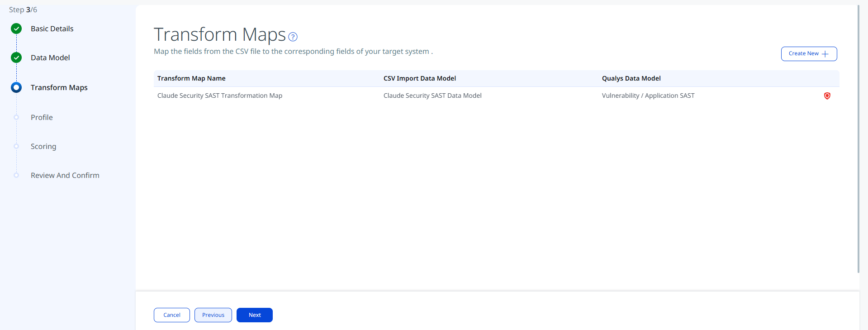The height and width of the screenshot is (330, 868).
Task: Go to the Basic Details step
Action: (52, 29)
